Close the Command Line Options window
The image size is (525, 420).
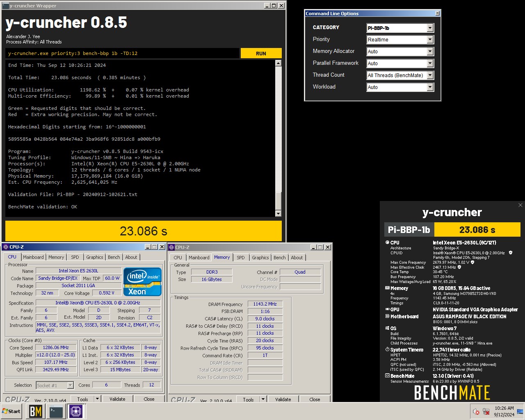tap(437, 14)
